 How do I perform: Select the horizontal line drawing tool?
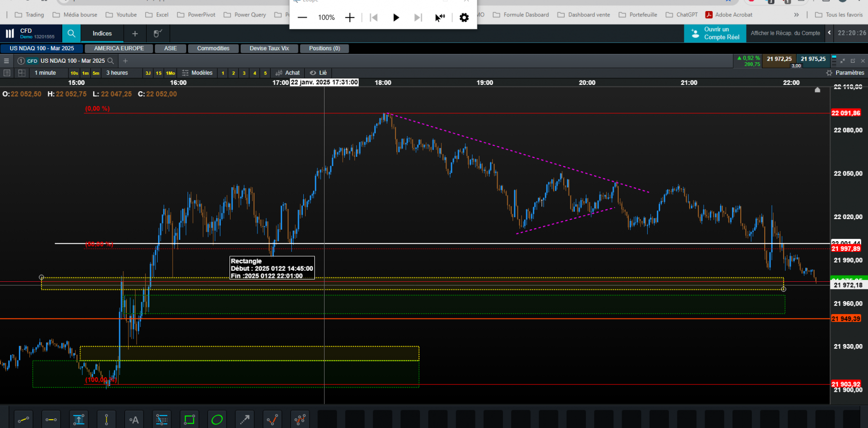[x=51, y=420]
